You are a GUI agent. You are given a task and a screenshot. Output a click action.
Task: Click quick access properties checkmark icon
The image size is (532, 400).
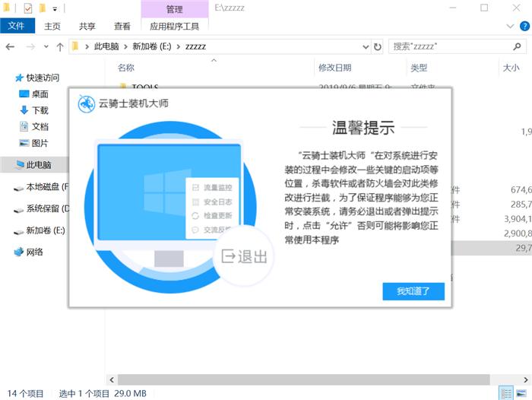[28, 8]
